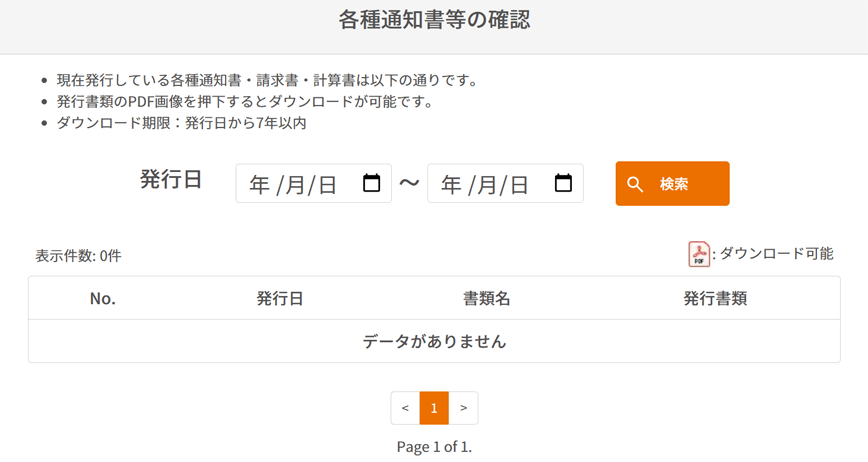This screenshot has height=462, width=868.
Task: Open the start date calendar picker icon
Action: point(371,184)
